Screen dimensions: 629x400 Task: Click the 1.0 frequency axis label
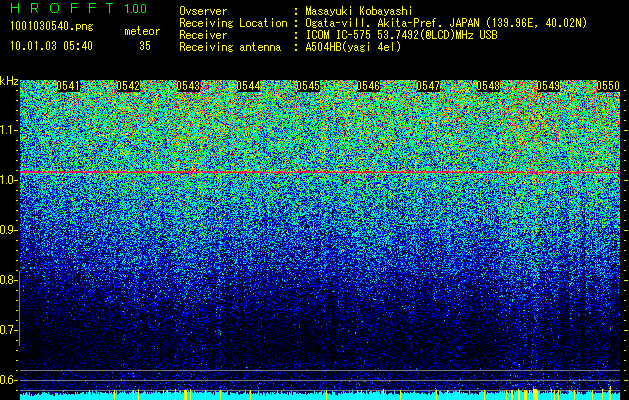8,180
